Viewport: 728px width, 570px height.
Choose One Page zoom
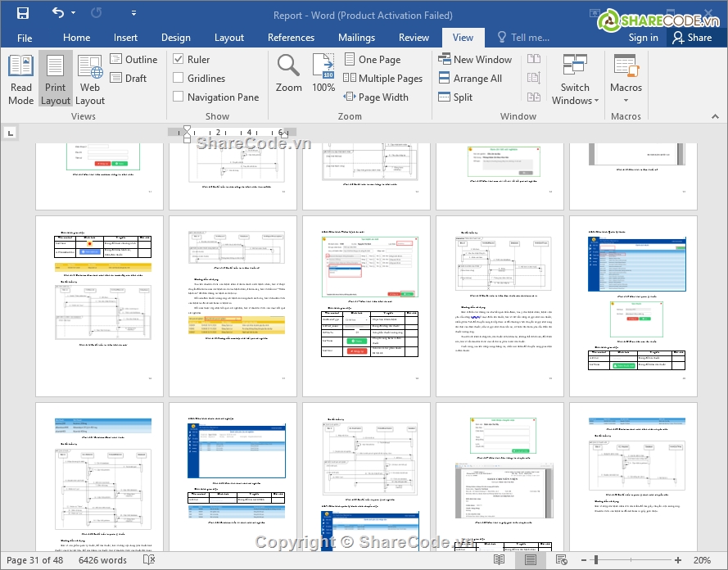pos(372,60)
